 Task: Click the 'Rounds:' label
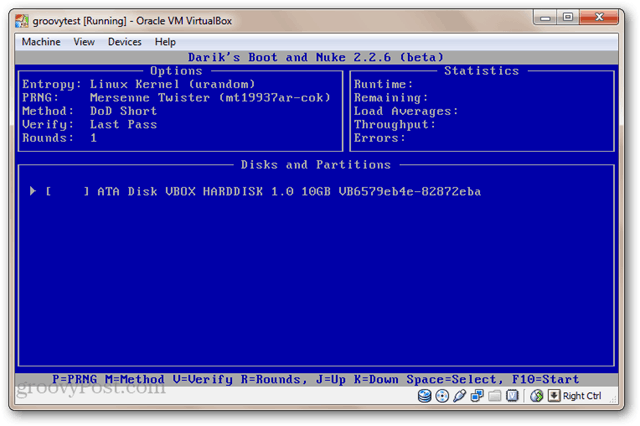coord(48,138)
